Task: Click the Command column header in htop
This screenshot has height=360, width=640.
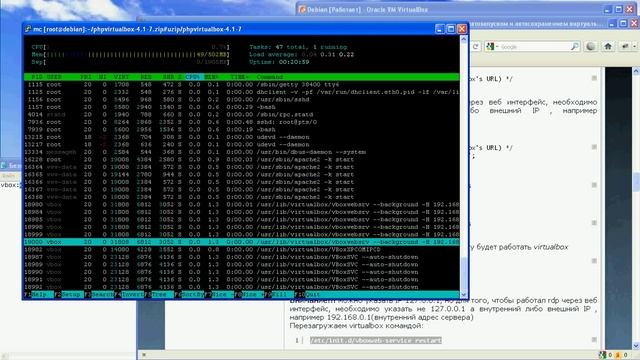Action: click(270, 77)
